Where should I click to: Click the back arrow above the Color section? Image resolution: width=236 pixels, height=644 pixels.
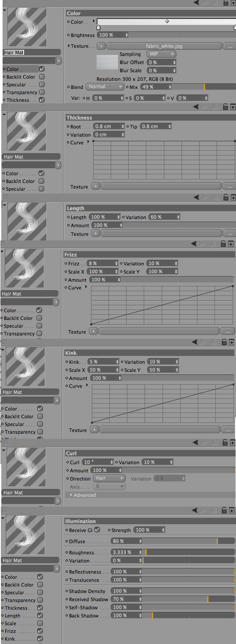196,3
